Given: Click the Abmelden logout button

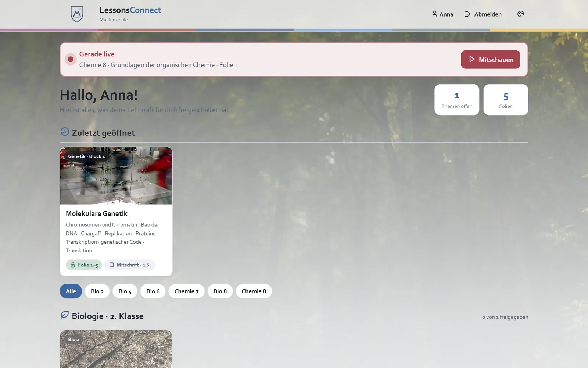Looking at the screenshot, I should tap(483, 14).
